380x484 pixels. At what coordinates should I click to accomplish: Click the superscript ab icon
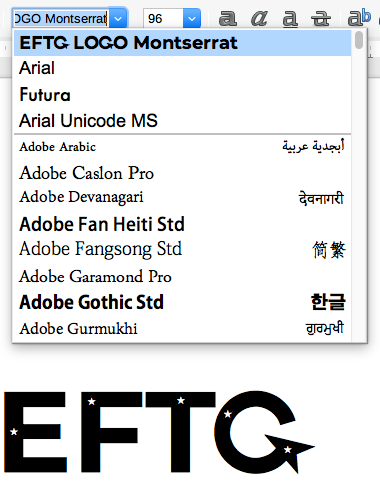click(x=359, y=18)
